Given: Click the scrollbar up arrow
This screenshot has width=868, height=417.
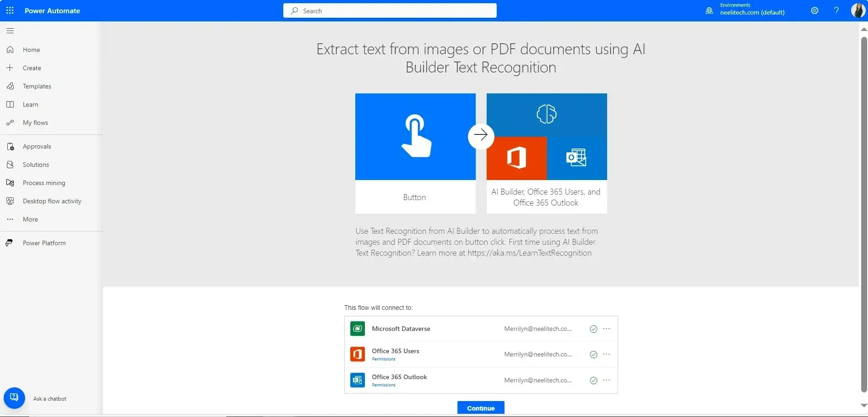Looking at the screenshot, I should click(x=863, y=29).
